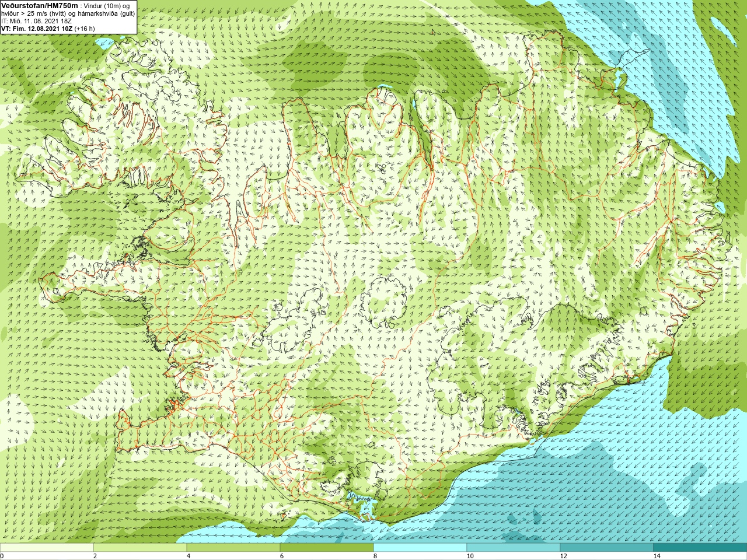Click the 'Vindur (10m) og' description text
Image resolution: width=747 pixels, height=560 pixels.
106,6
